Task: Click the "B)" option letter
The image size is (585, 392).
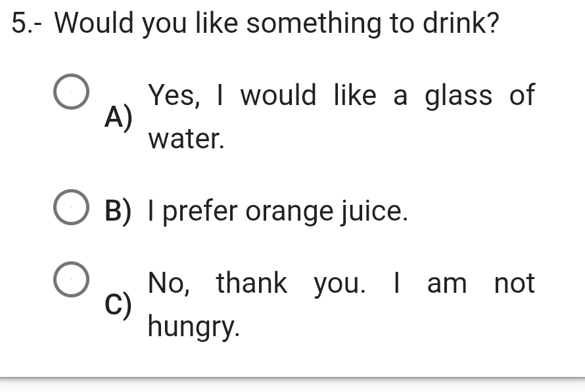Action: click(118, 211)
